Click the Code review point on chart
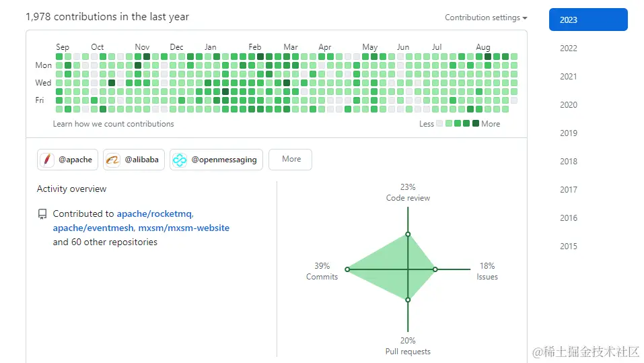 (408, 235)
